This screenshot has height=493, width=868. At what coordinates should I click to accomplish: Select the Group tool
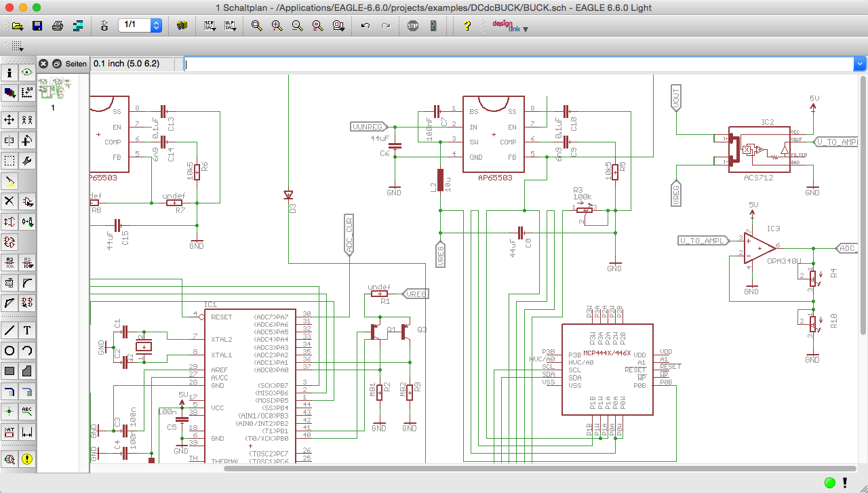pyautogui.click(x=9, y=161)
